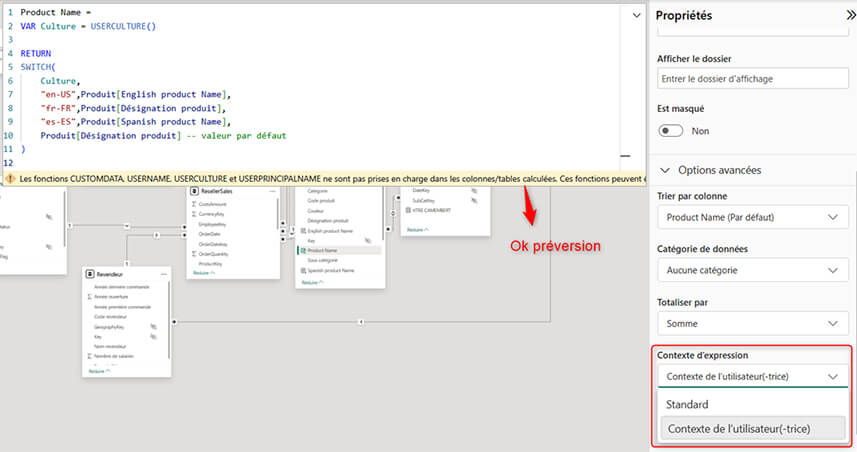857x452 pixels.
Task: Select the Nom revendeur field
Action: point(110,347)
